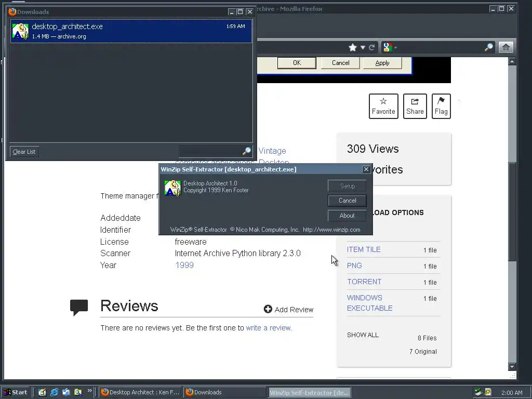Flag this item with the Flag button
Screen dimensions: 532x399
441,106
